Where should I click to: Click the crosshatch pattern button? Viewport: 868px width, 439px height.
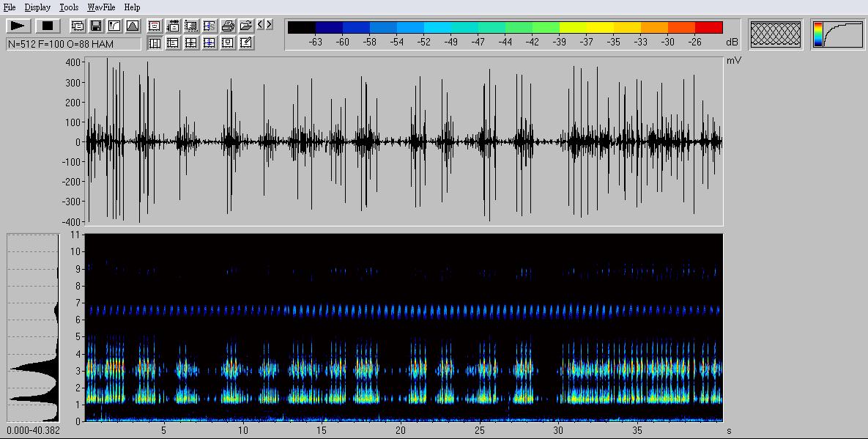(x=775, y=34)
